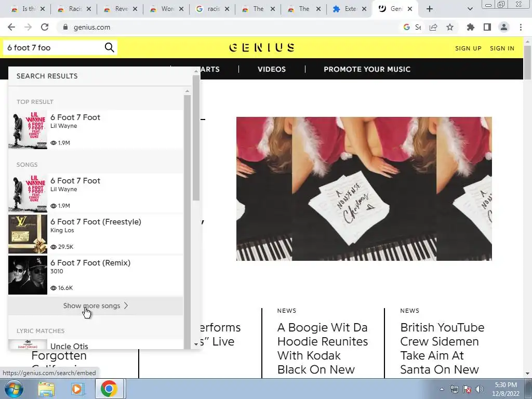This screenshot has width=532, height=399.
Task: Open 6 Foot 7 Foot (Remix) by 3010
Action: (x=96, y=275)
